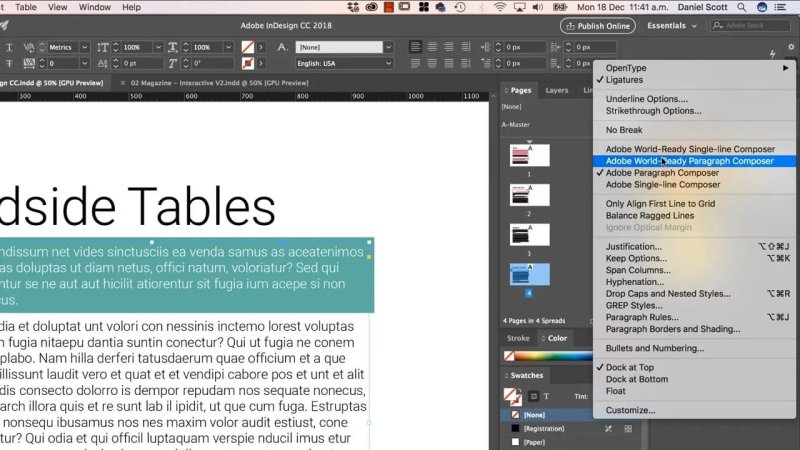800x450 pixels.
Task: Open the character style [None] dropdown
Action: [388, 47]
